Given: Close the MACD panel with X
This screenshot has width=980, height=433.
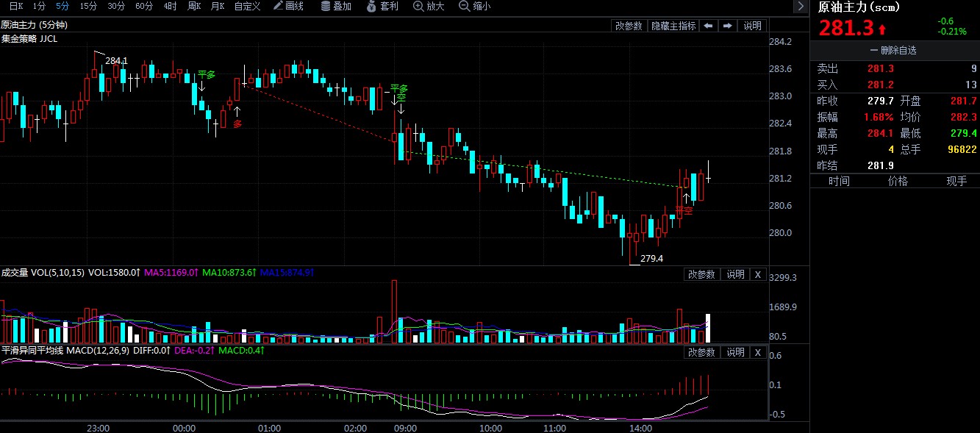Looking at the screenshot, I should pyautogui.click(x=758, y=352).
